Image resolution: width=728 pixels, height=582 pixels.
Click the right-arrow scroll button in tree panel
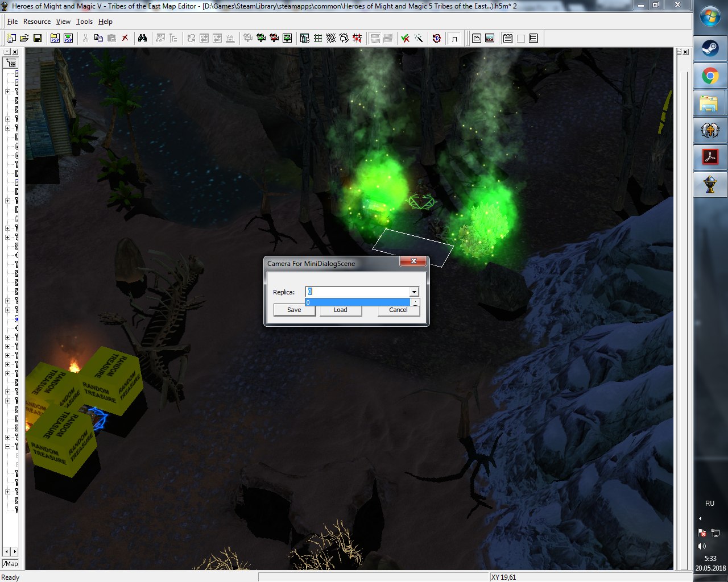[15, 552]
